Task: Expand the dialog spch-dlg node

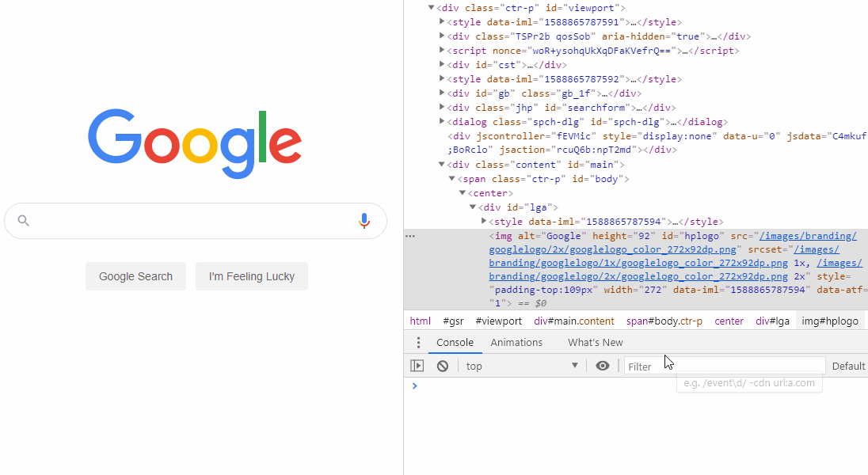Action: (442, 121)
